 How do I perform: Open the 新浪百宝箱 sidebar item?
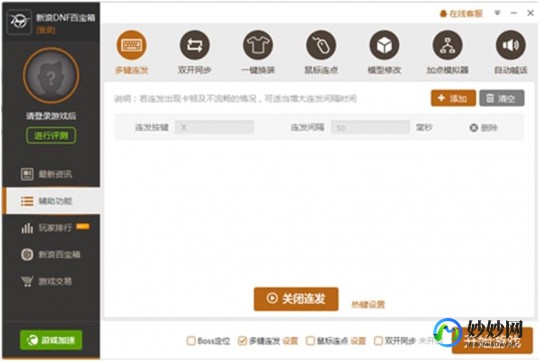click(51, 255)
